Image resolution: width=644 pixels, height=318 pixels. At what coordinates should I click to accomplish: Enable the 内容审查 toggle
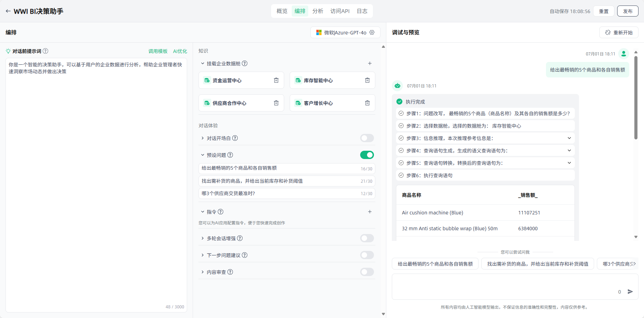pyautogui.click(x=367, y=272)
